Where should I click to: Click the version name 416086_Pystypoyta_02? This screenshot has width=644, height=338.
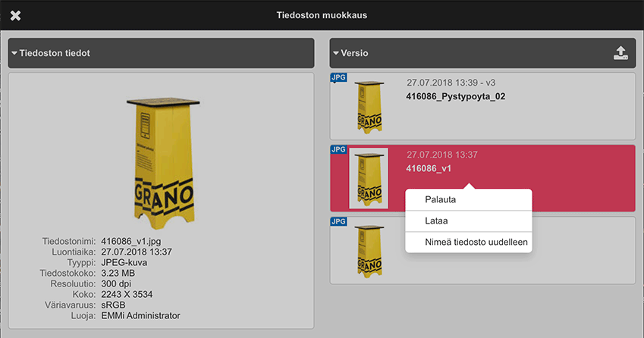(455, 96)
